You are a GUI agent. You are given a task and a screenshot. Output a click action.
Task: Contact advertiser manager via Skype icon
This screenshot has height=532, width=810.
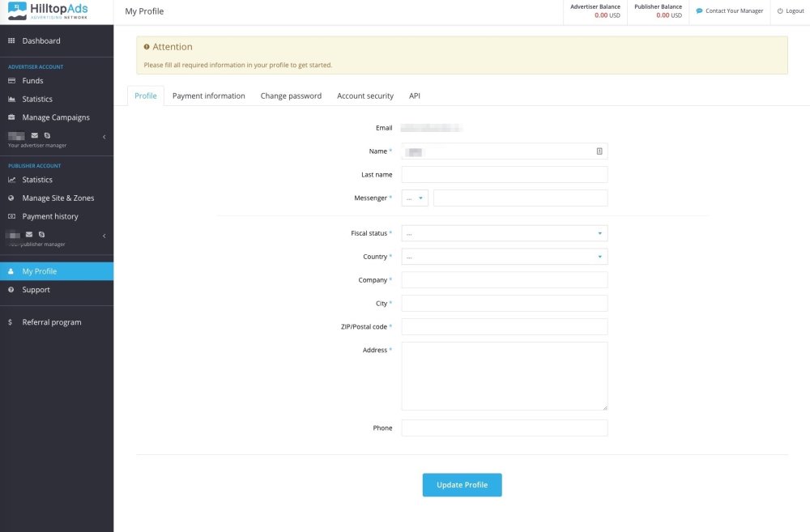pos(47,135)
